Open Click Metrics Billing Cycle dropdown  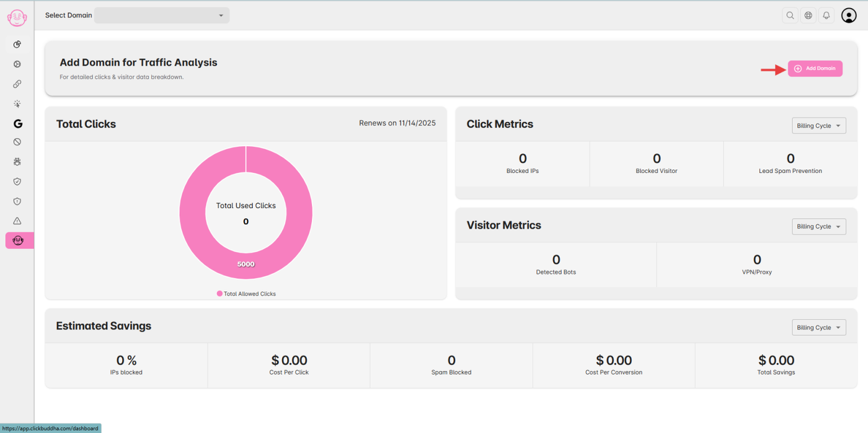coord(819,126)
